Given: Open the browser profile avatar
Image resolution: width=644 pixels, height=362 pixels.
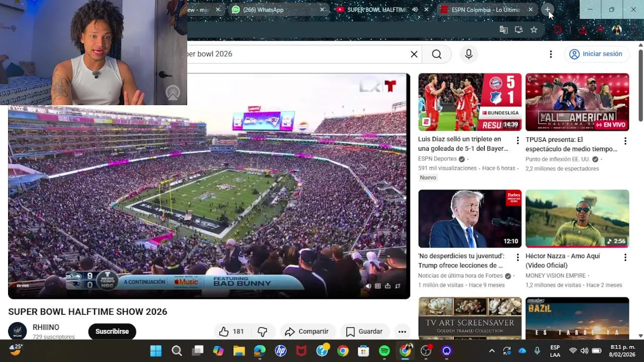Looking at the screenshot, I should (x=617, y=30).
